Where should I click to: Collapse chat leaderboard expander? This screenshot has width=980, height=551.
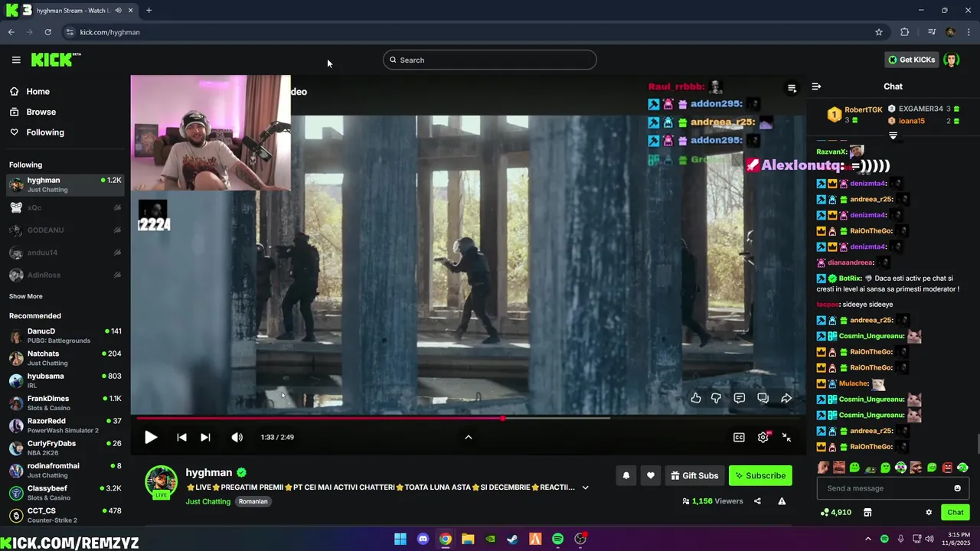click(893, 135)
